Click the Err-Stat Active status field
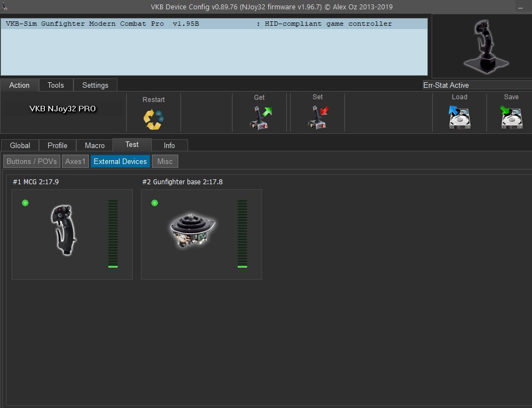 click(476, 85)
